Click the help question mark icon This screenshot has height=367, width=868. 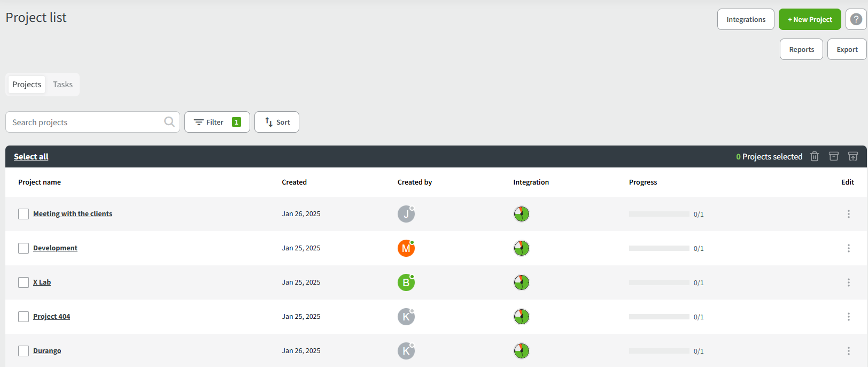[x=856, y=19]
